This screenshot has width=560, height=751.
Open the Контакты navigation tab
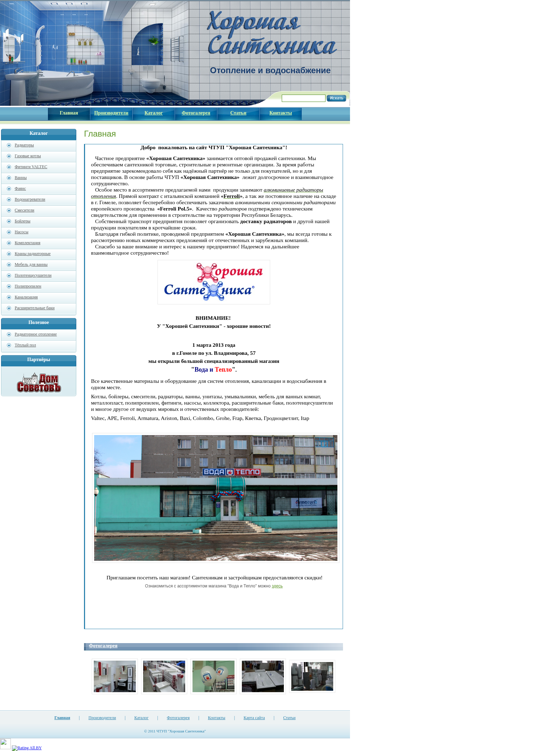click(x=281, y=113)
